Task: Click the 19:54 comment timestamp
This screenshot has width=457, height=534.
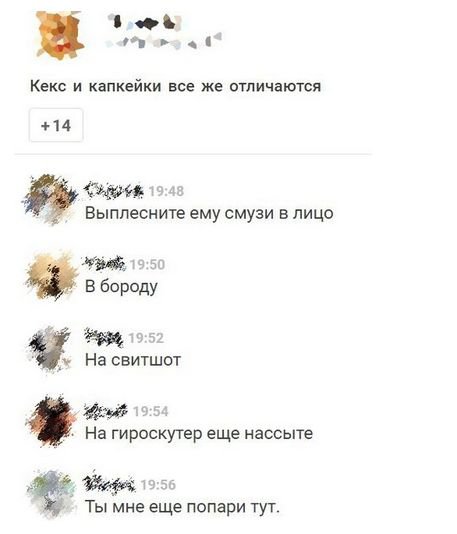Action: [x=151, y=411]
